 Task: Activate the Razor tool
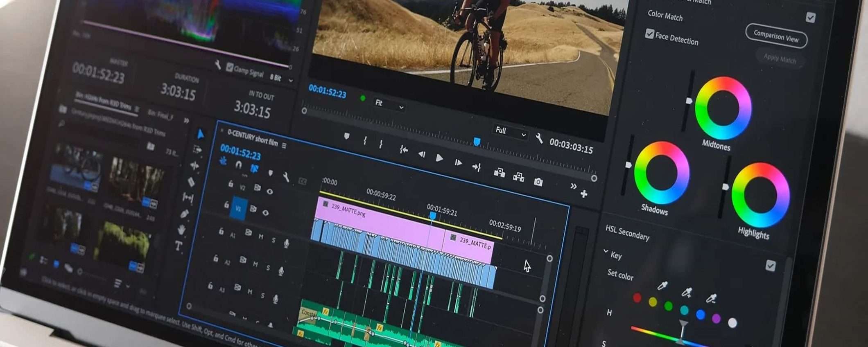click(191, 182)
